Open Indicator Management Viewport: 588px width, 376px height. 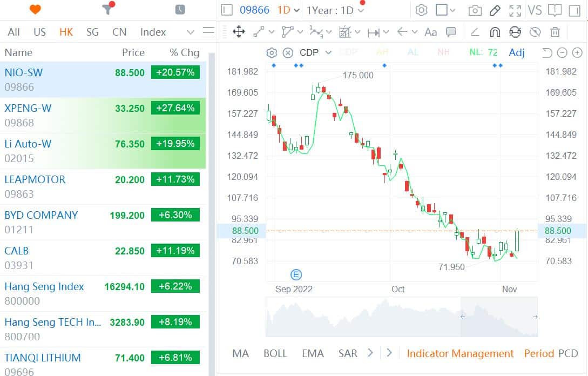click(460, 353)
